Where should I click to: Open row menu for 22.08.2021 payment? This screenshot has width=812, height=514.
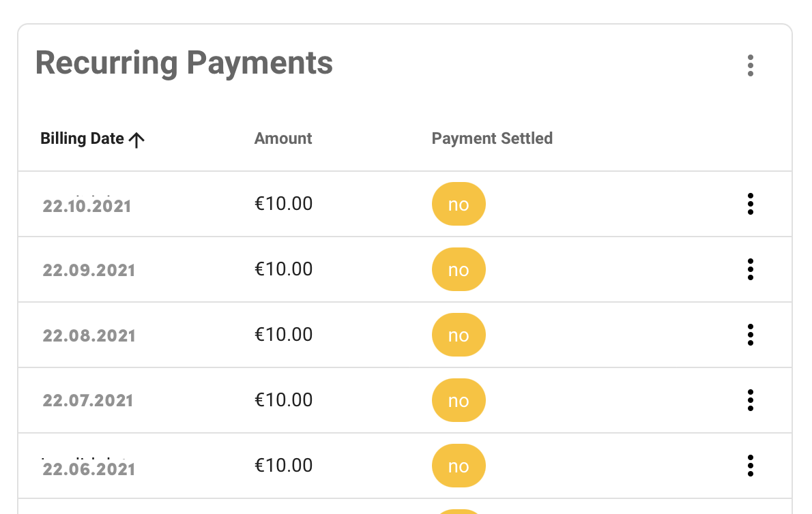coord(750,335)
